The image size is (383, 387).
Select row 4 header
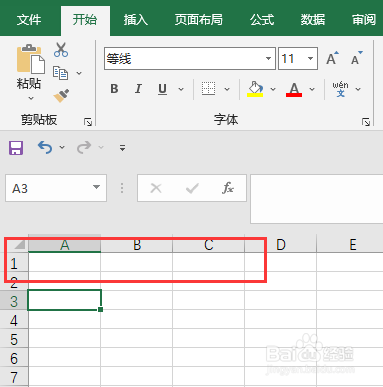pos(14,320)
